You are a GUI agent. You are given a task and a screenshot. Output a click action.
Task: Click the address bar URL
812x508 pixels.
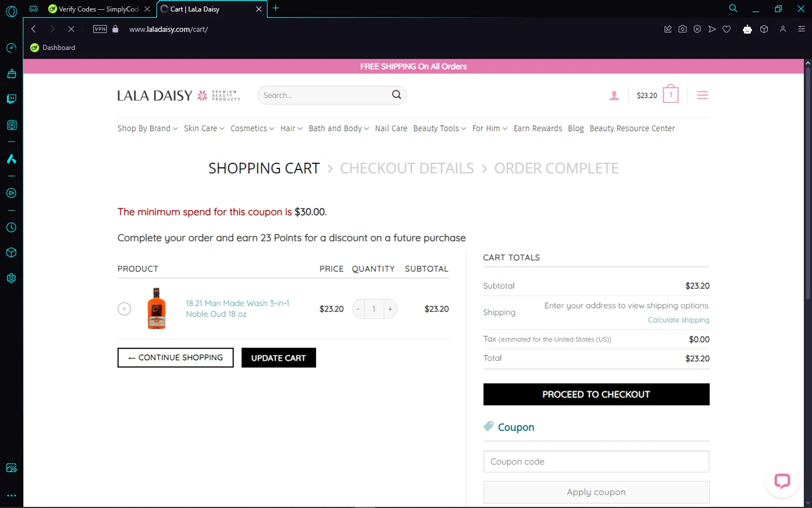[x=168, y=29]
